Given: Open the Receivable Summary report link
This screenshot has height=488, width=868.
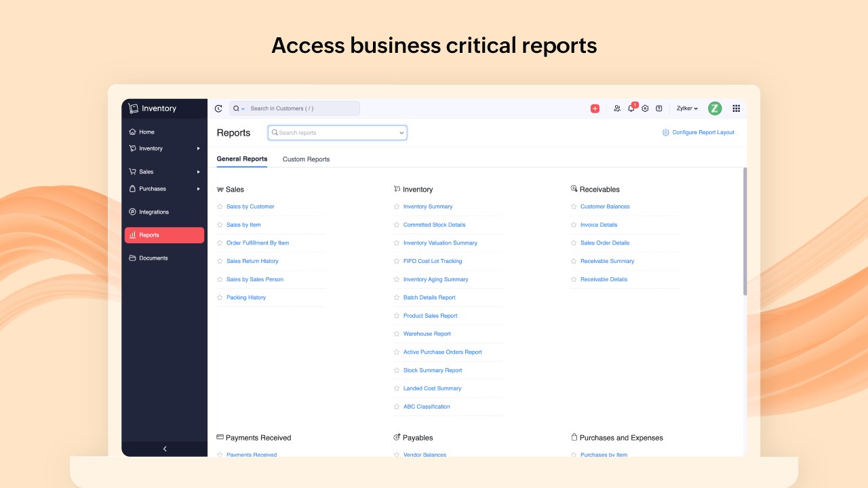Looking at the screenshot, I should tap(608, 261).
